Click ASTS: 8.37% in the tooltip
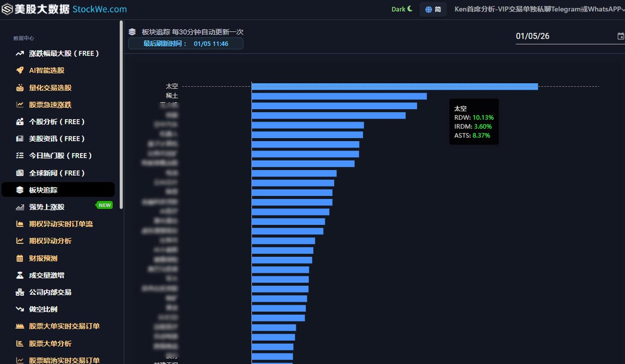625x364 pixels. (472, 135)
